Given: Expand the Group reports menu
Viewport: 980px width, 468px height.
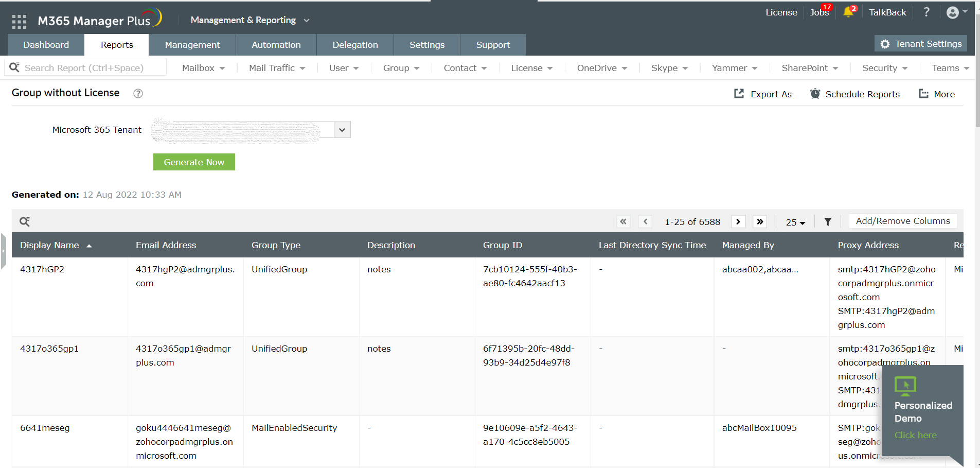Looking at the screenshot, I should (401, 68).
